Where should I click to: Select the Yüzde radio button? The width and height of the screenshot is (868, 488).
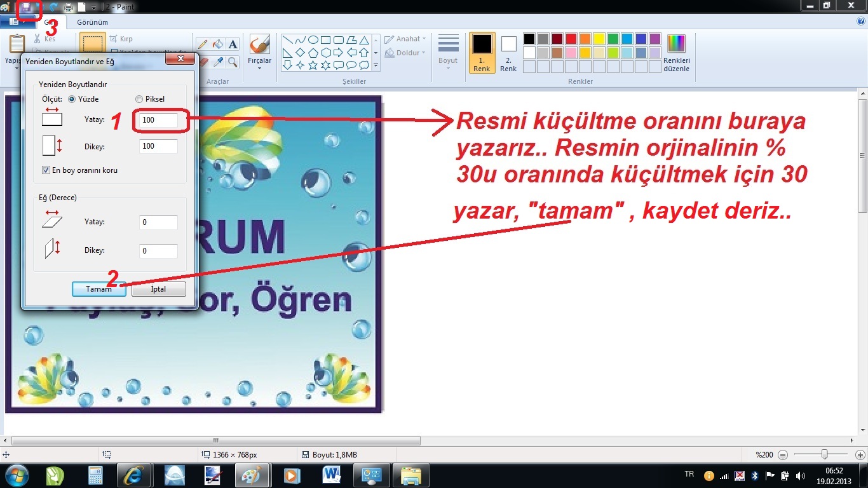click(x=72, y=99)
